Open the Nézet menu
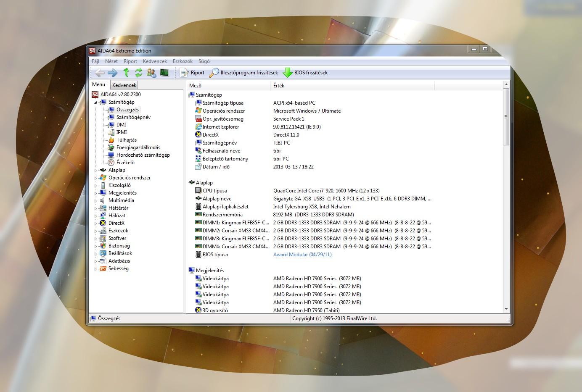Image resolution: width=582 pixels, height=392 pixels. [x=111, y=61]
